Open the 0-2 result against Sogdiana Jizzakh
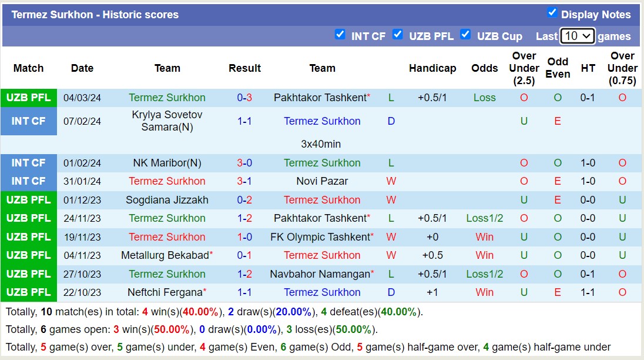Viewport: 644px width, 360px height. tap(244, 200)
